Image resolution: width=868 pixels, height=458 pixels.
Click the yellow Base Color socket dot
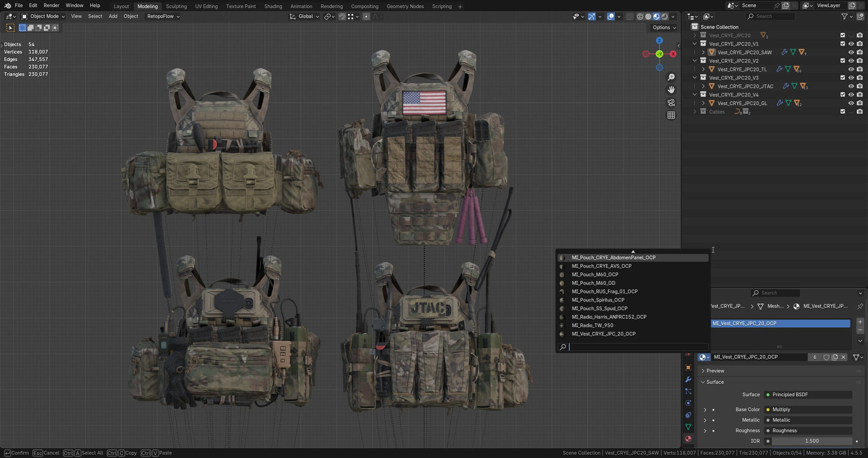(x=768, y=409)
